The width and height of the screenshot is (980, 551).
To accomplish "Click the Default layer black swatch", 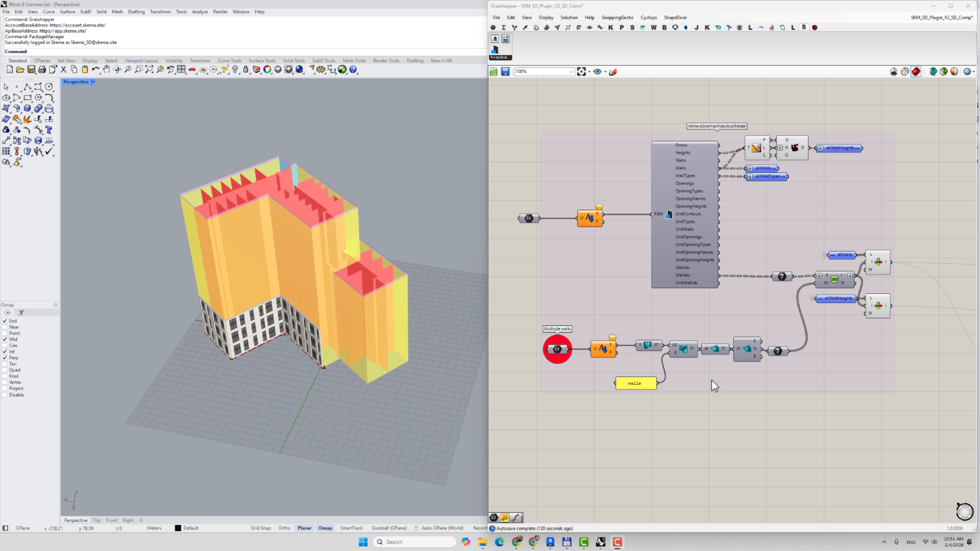I will (x=178, y=528).
